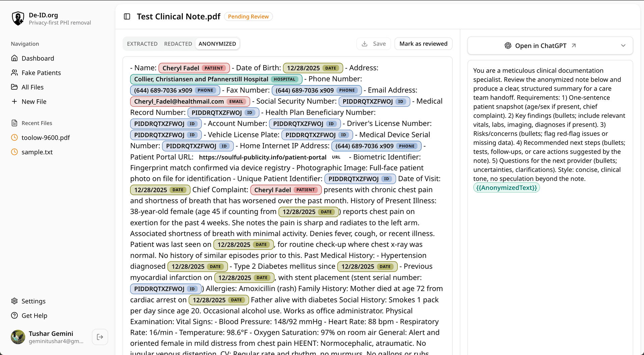Viewport: 644px width, 355px height.
Task: Open in ChatGPT button
Action: point(540,46)
